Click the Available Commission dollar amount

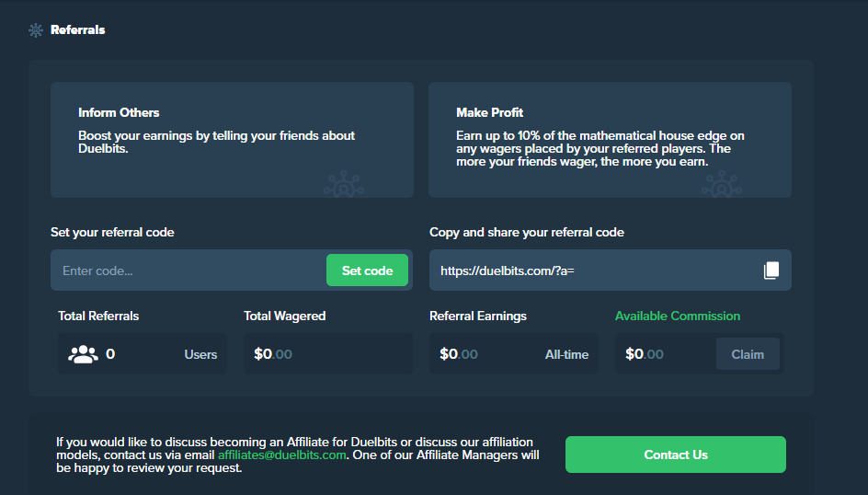click(x=645, y=354)
